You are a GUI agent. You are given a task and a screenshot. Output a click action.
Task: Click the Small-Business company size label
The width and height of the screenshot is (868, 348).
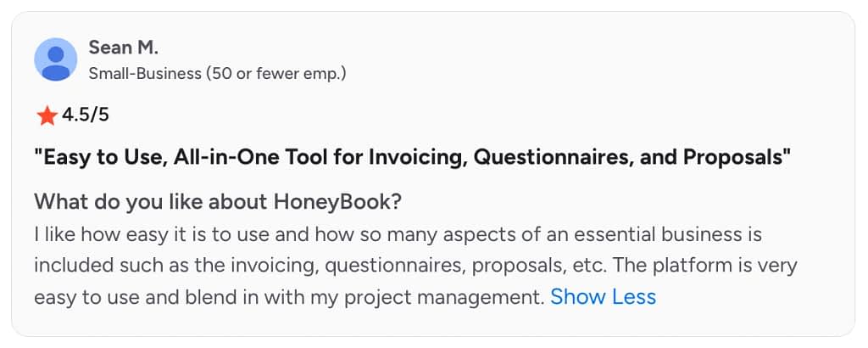coord(145,73)
